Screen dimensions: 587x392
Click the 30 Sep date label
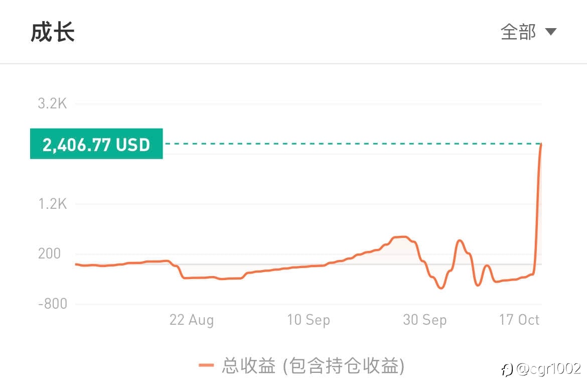[425, 320]
